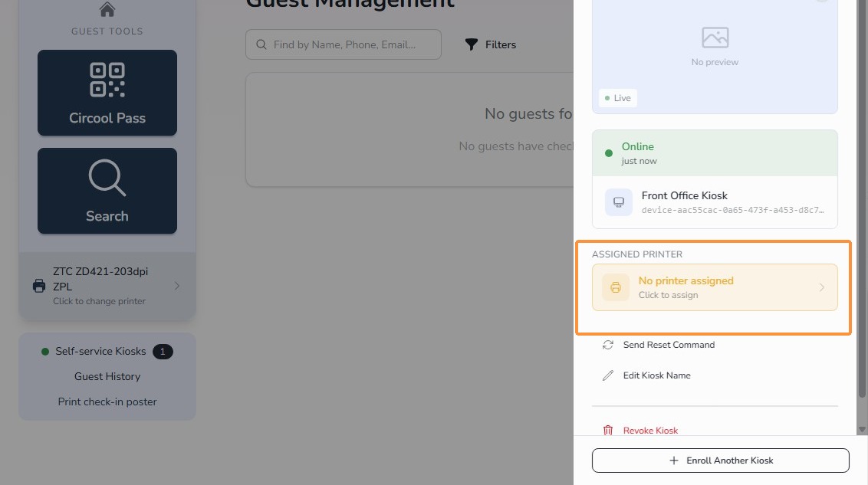This screenshot has height=485, width=868.
Task: Click the Send Reset Command refresh icon
Action: pos(608,345)
